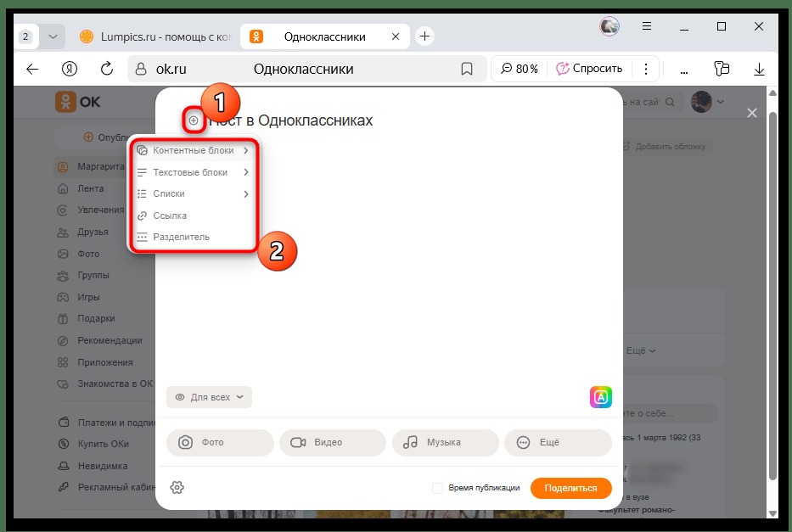Open the Для всех visibility dropdown
The image size is (792, 532).
point(209,397)
